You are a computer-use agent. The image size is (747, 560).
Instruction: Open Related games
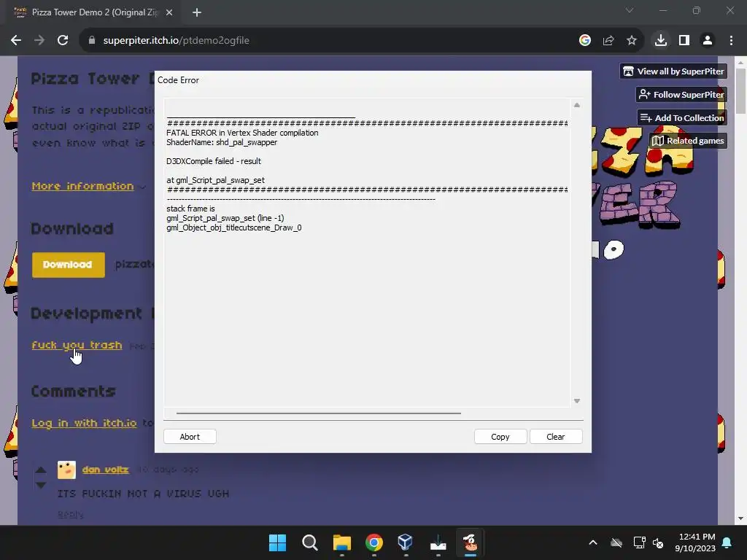coord(688,141)
